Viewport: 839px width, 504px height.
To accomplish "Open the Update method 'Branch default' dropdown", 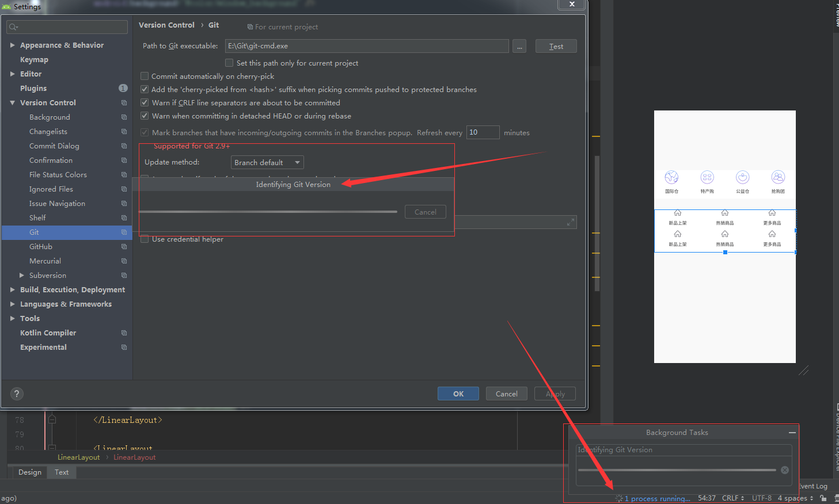I will [267, 162].
